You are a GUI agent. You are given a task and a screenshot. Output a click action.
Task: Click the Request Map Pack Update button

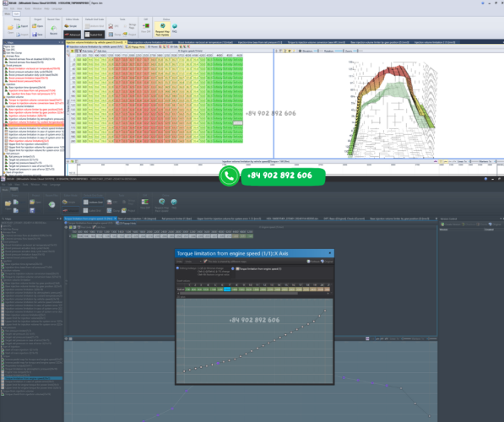point(162,30)
